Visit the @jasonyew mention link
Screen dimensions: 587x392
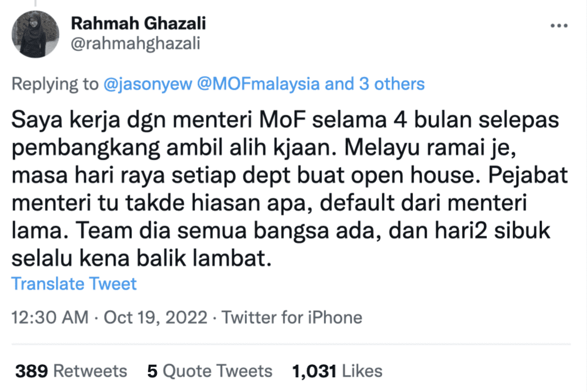[147, 84]
